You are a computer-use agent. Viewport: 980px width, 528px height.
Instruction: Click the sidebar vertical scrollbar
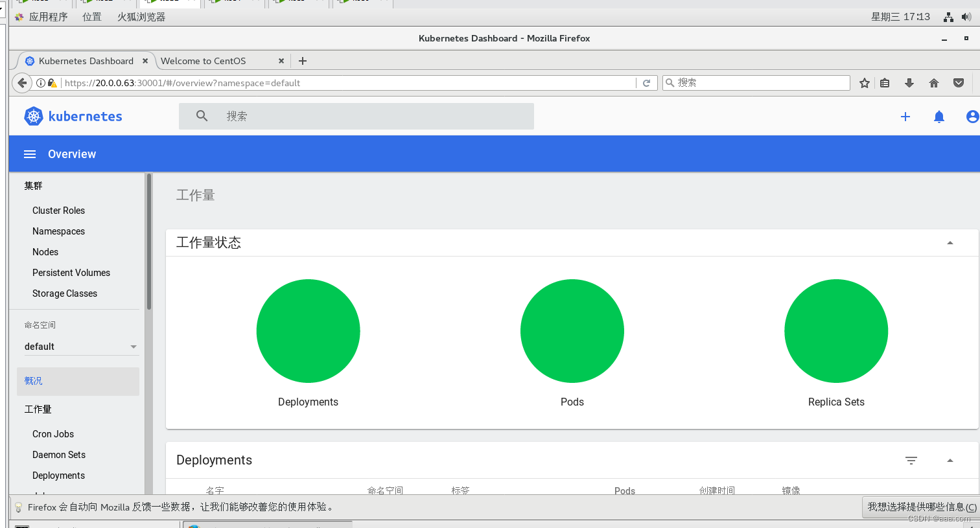[149, 242]
